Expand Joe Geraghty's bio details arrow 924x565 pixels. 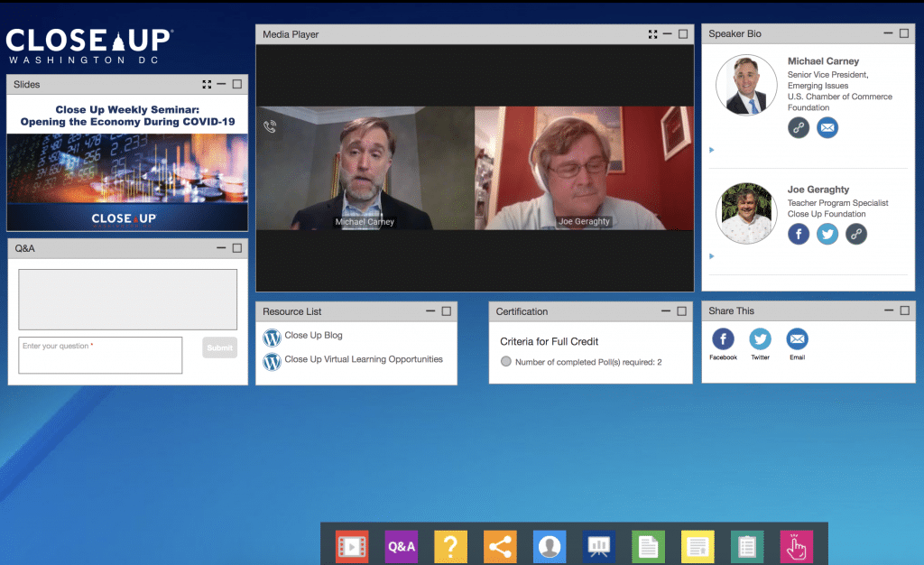tap(711, 255)
